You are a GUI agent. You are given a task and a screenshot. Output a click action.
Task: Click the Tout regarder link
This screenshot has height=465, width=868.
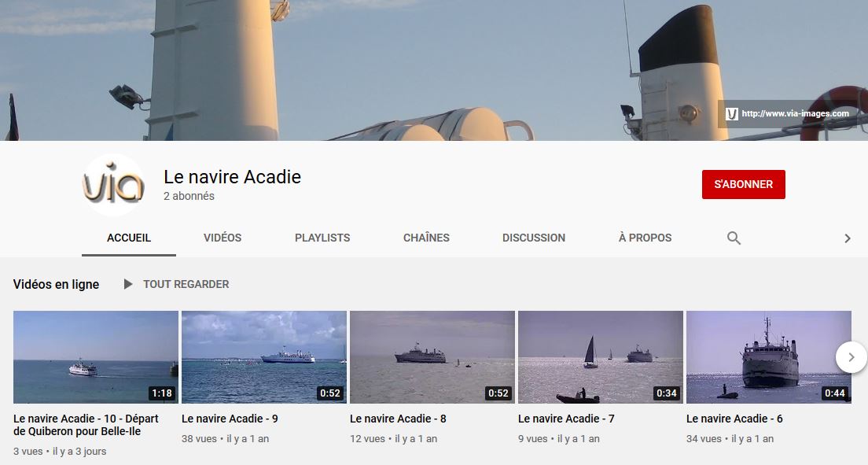point(186,284)
